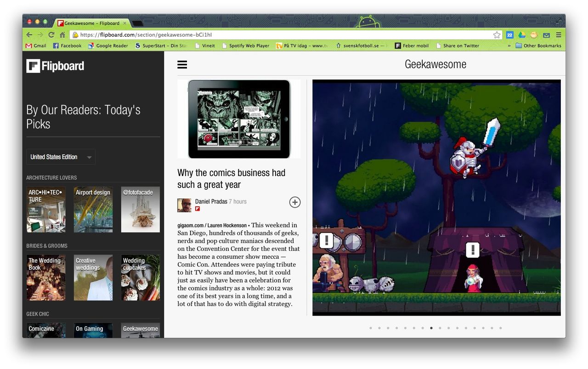Click the red Flipboard flag beside Daniel Pradas

(x=198, y=209)
